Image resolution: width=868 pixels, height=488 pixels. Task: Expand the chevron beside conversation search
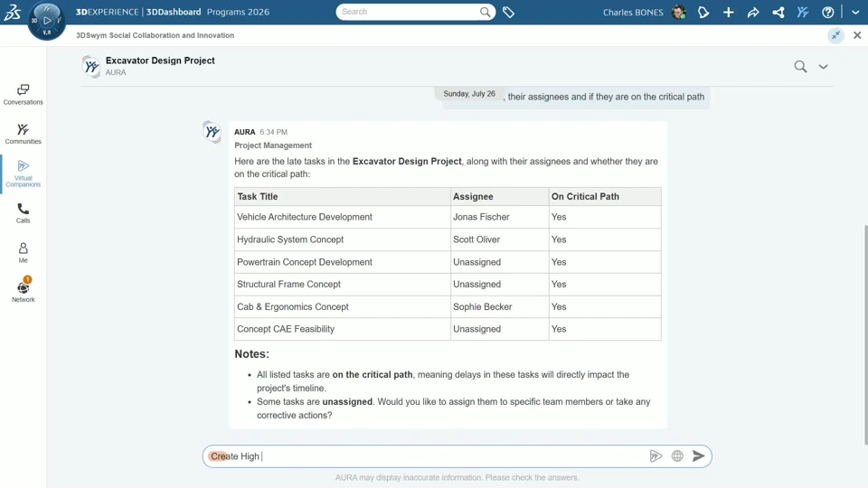(x=823, y=66)
